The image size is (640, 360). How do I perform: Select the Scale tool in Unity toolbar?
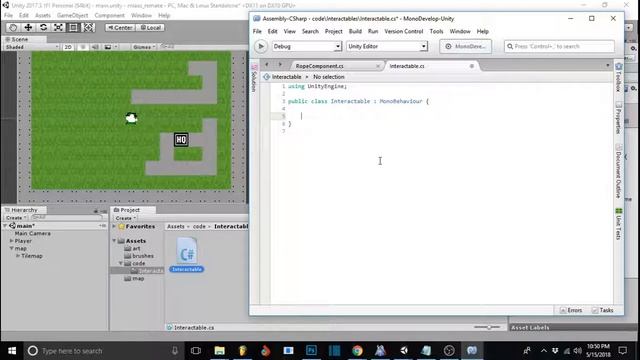tap(58, 27)
